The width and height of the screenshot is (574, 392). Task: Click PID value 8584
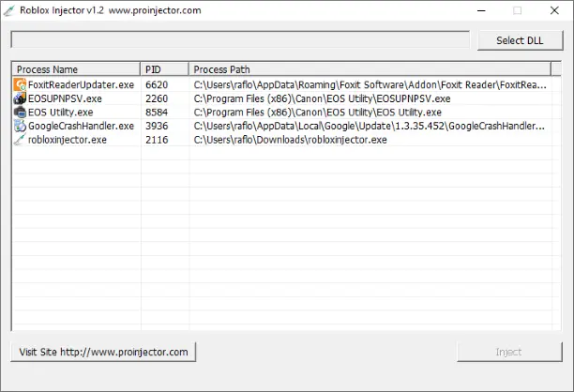coord(157,112)
